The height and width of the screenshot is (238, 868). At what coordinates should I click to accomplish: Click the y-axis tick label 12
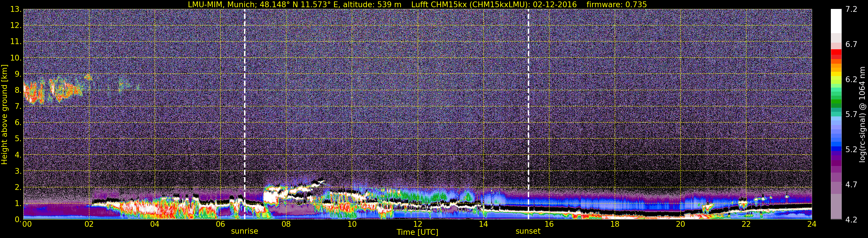[16, 26]
